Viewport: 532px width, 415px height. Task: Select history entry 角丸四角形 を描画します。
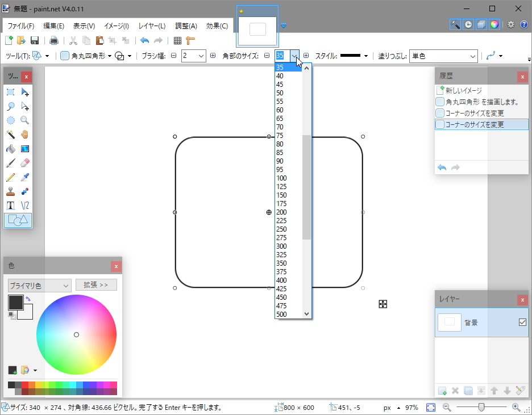481,102
